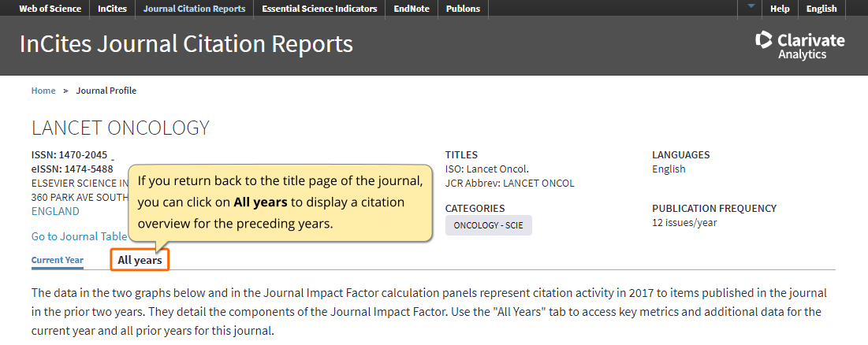The height and width of the screenshot is (345, 868).
Task: Go to Home breadcrumb link
Action: click(x=43, y=91)
